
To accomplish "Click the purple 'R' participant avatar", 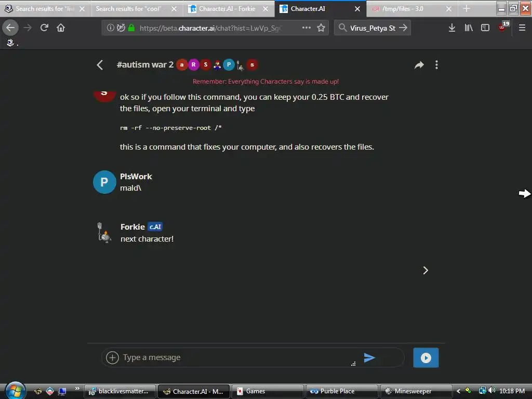I will [193, 64].
